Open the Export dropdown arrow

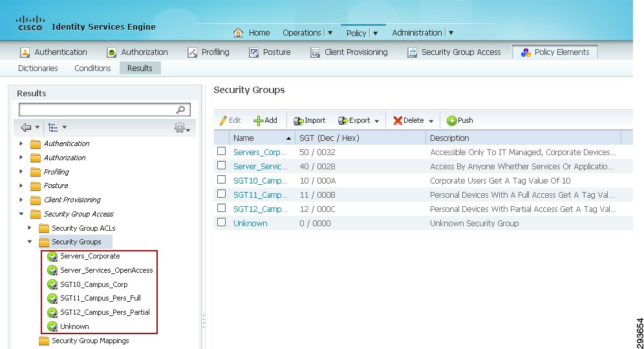click(x=376, y=121)
